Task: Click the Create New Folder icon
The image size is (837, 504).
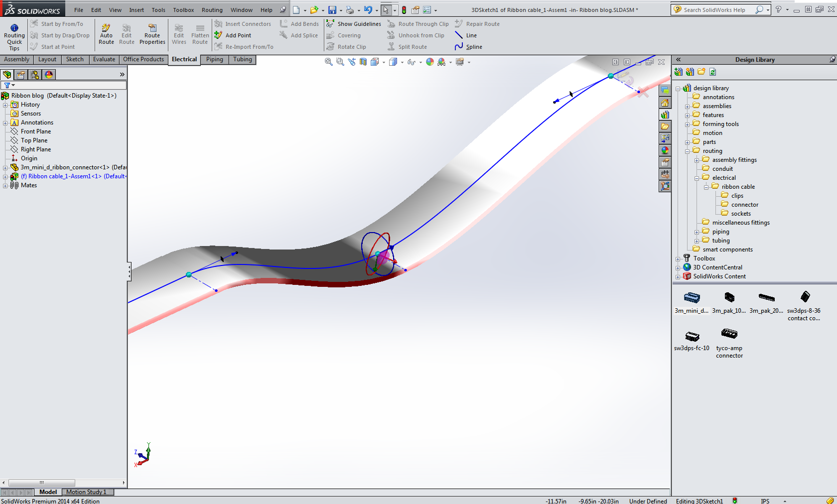Action: (x=701, y=72)
